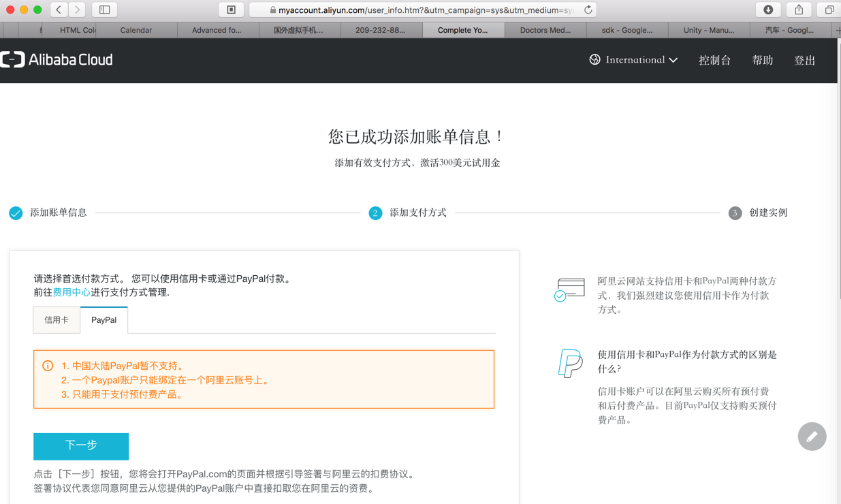Screen dimensions: 841x504
Task: Click the step 3 circle indicator
Action: (735, 213)
